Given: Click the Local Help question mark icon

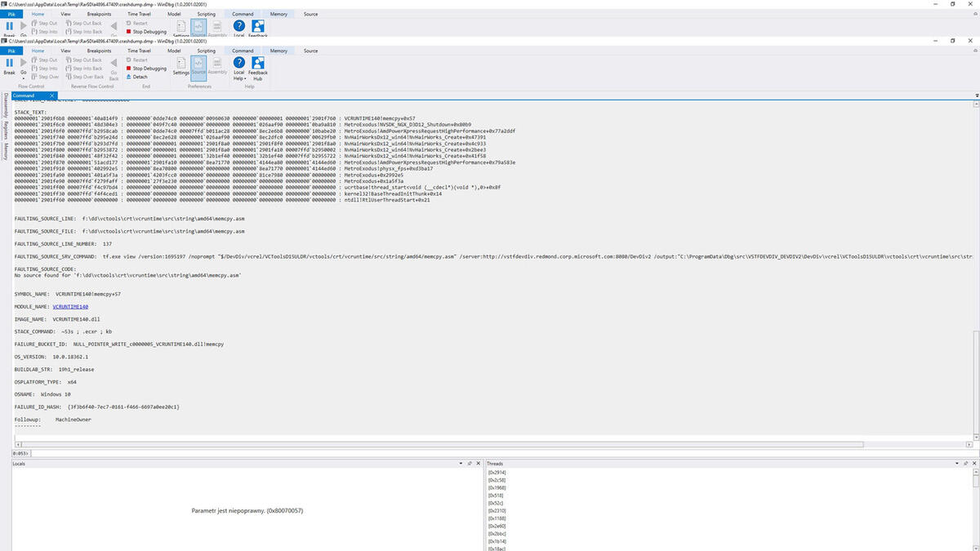Looking at the screenshot, I should coord(239,62).
